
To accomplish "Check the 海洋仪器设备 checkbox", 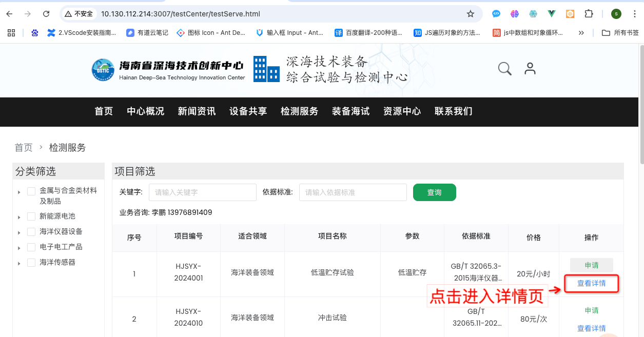I will point(31,232).
